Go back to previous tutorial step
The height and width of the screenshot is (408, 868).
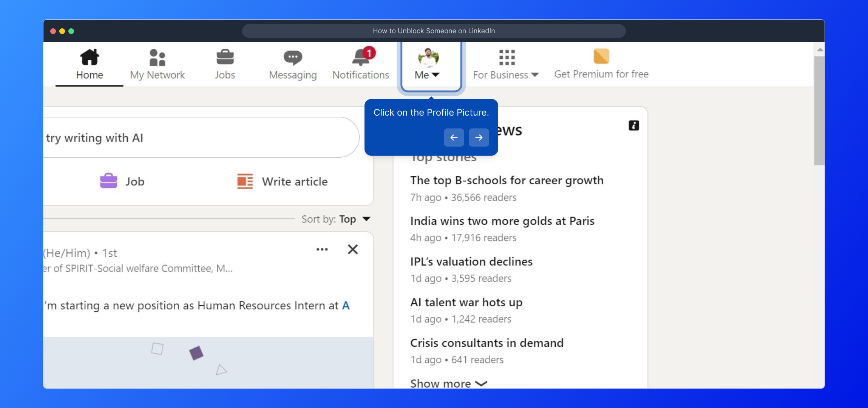[454, 138]
